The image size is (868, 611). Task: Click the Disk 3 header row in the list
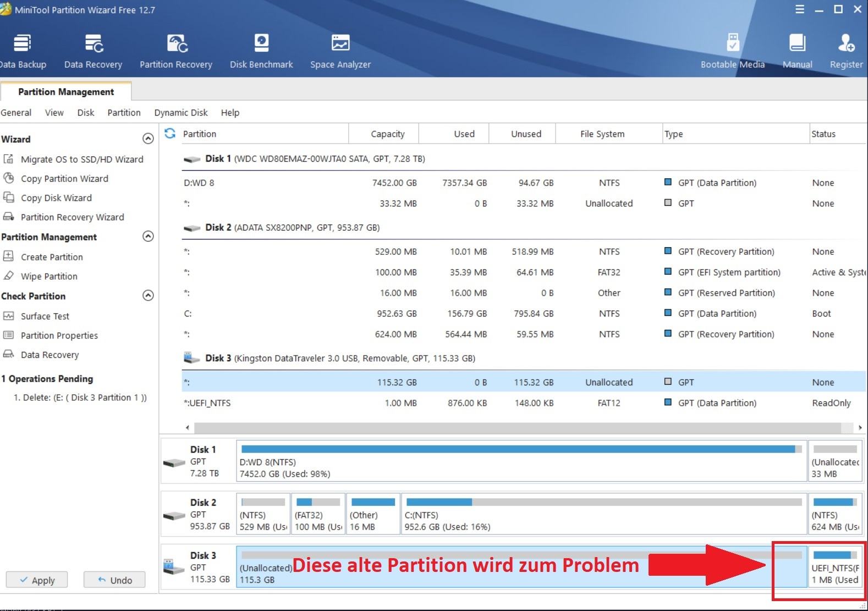click(x=524, y=358)
